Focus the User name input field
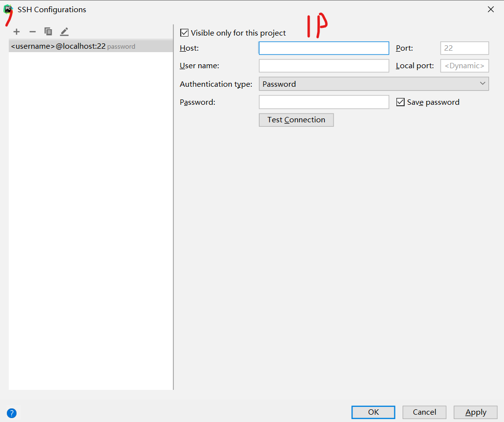Viewport: 504px width, 422px height. pyautogui.click(x=324, y=66)
